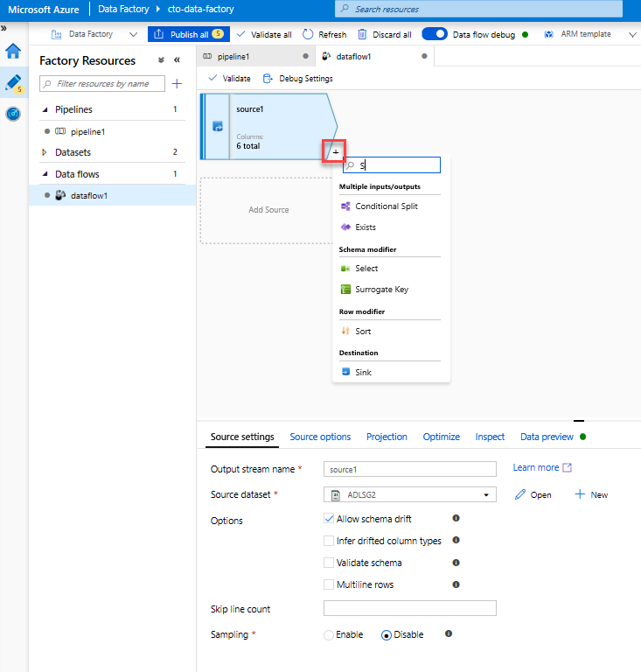
Task: Click the Data Factory toolbar icon
Action: pyautogui.click(x=56, y=34)
